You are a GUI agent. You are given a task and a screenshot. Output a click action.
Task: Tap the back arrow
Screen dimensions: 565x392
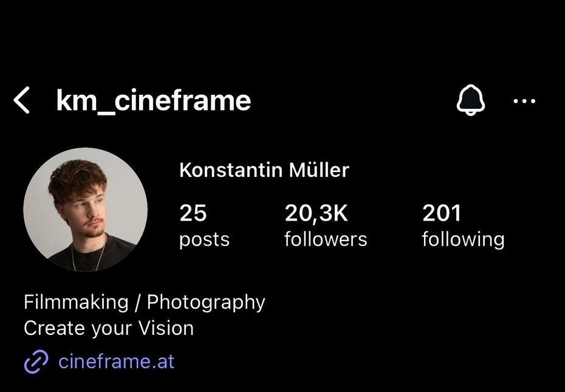pyautogui.click(x=22, y=100)
